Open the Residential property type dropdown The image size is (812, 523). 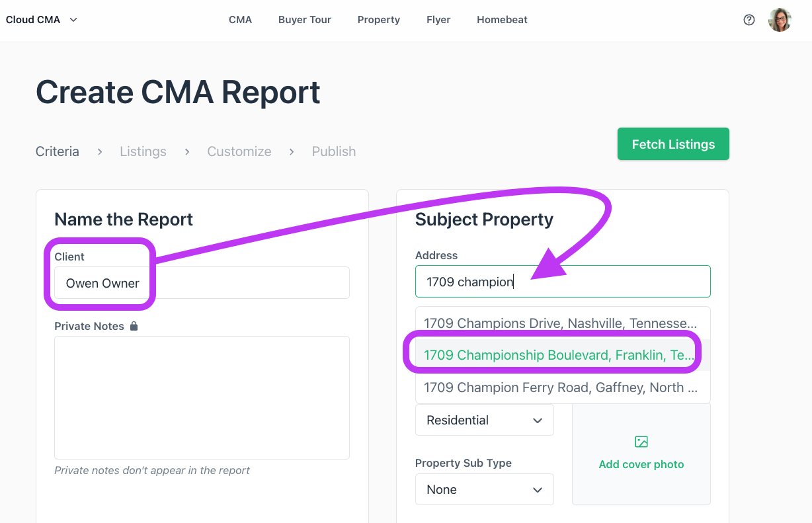[x=485, y=420]
